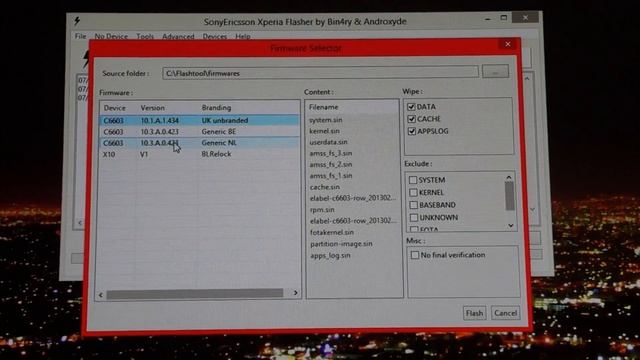Sort firmware by Version column header

click(153, 108)
